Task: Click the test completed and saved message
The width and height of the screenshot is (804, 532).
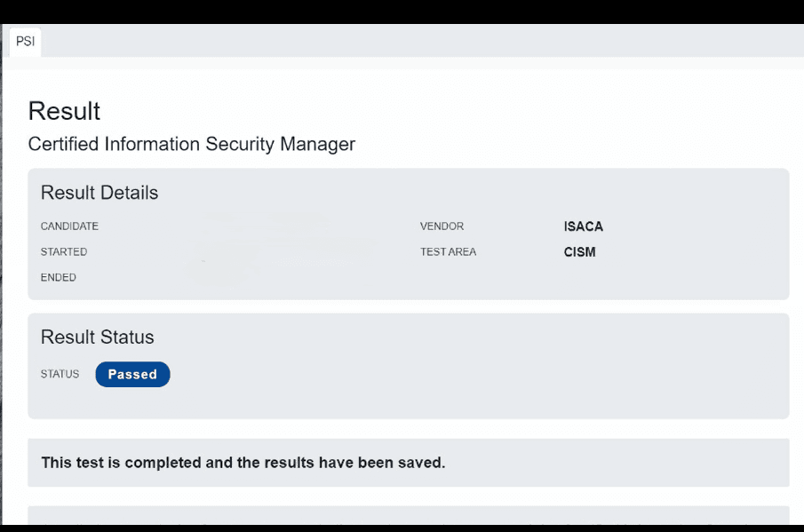Action: click(x=243, y=463)
